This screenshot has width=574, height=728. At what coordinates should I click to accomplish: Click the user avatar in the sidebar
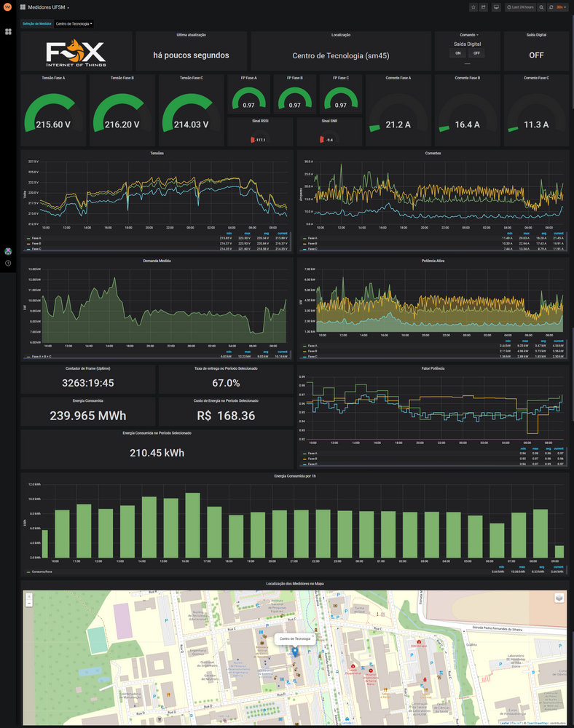pos(8,251)
